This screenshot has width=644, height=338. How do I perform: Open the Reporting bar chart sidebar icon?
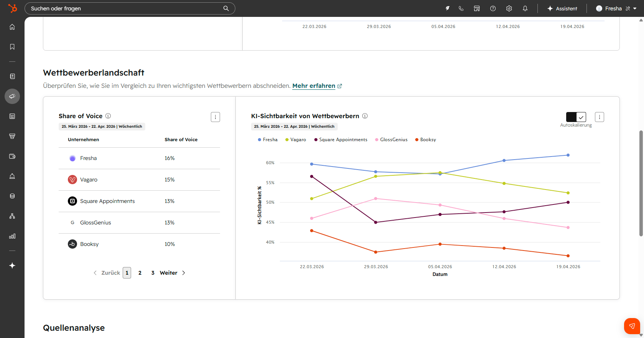coord(12,236)
